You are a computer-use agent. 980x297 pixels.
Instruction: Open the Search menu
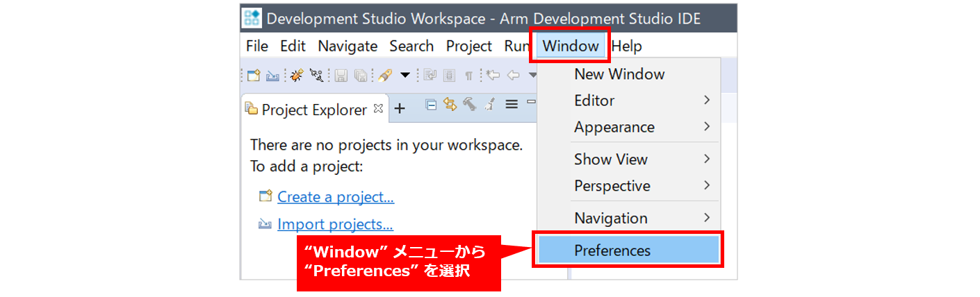(411, 46)
